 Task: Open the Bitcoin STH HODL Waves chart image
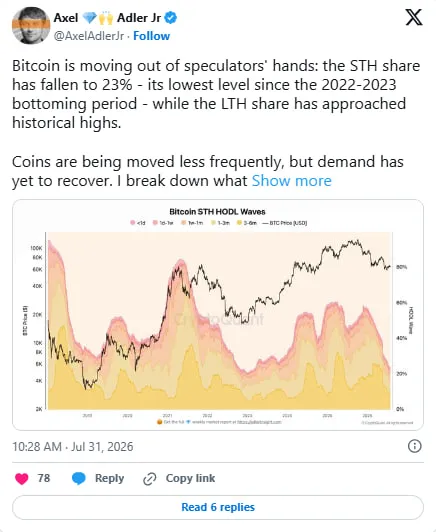coord(218,315)
